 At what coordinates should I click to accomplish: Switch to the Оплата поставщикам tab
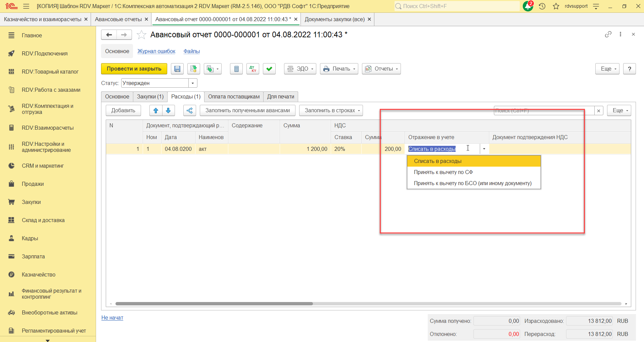(x=234, y=97)
